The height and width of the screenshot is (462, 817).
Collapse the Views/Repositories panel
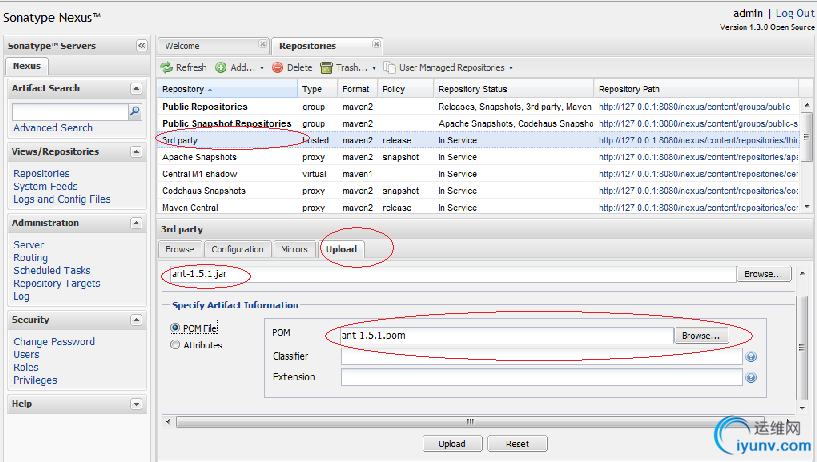[136, 152]
